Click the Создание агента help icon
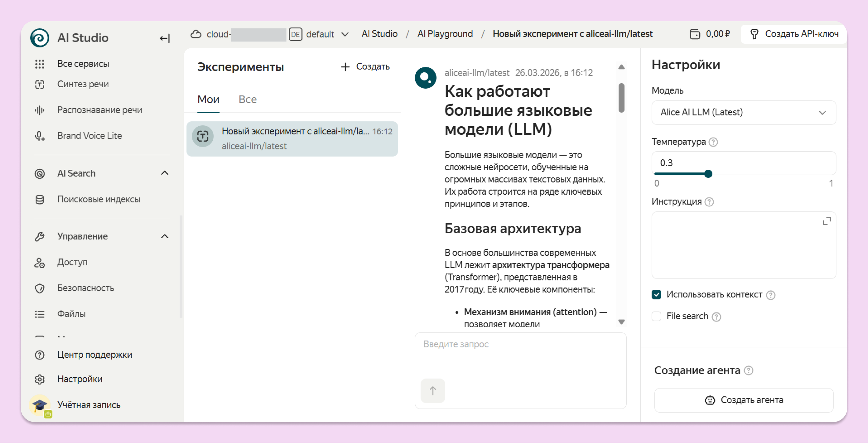The height and width of the screenshot is (443, 868). [x=748, y=371]
